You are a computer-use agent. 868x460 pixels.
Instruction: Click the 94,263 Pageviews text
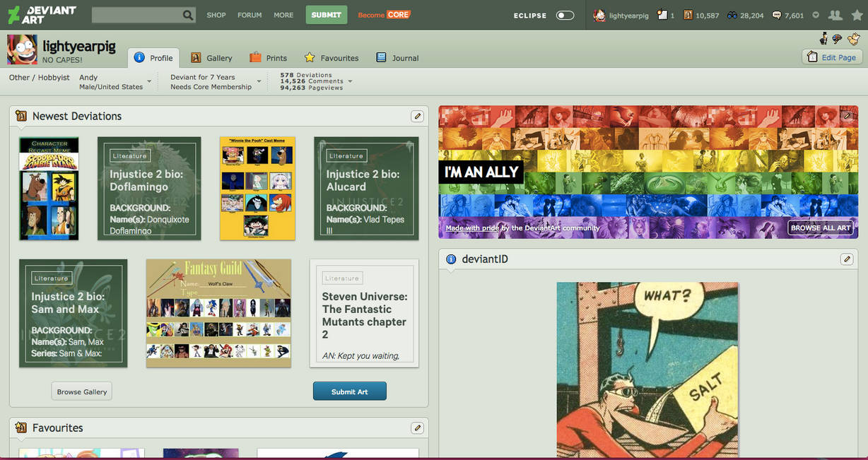312,88
